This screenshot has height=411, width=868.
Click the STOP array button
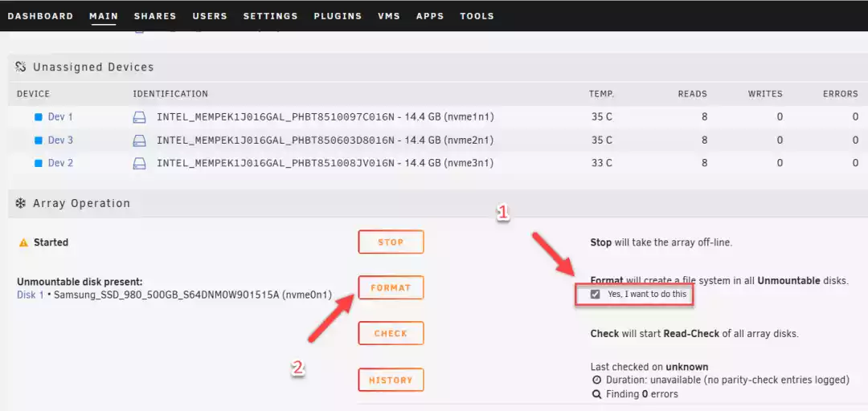pos(391,242)
